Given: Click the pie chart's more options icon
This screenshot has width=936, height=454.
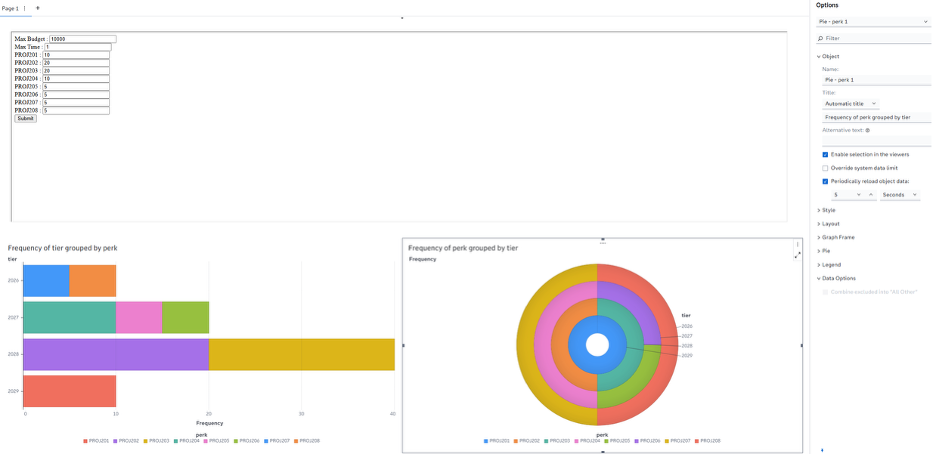Looking at the screenshot, I should [x=797, y=245].
